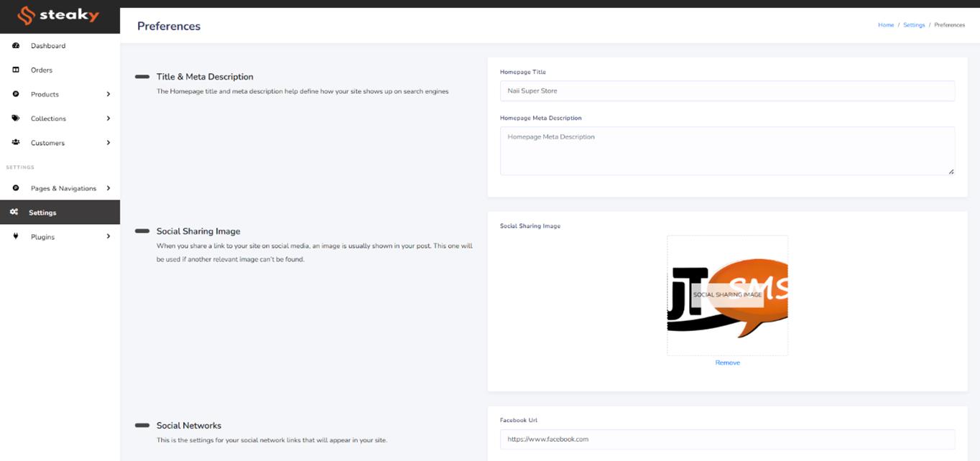
Task: Expand the Collections submenu arrow
Action: [x=108, y=118]
